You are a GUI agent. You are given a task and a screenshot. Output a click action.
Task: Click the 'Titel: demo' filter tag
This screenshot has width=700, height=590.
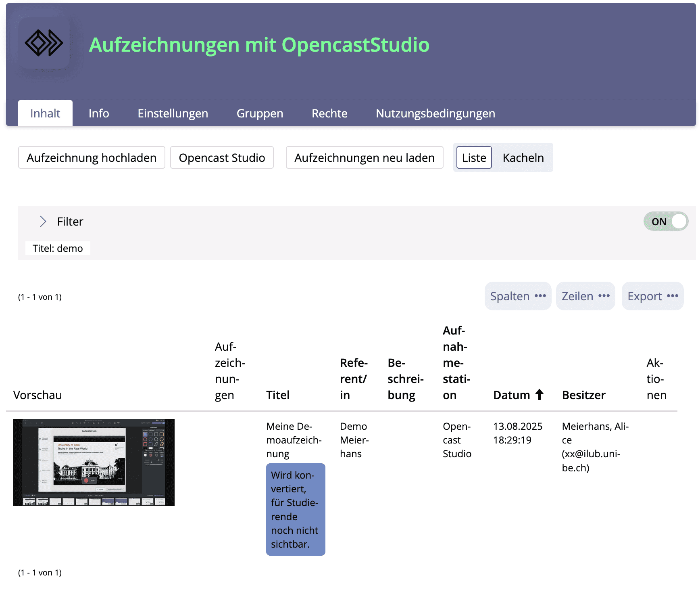coord(58,248)
